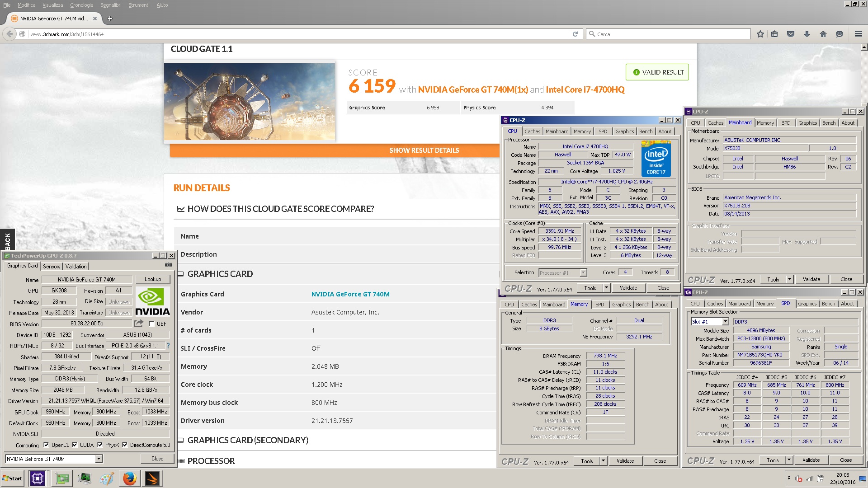Switch to the Validation tab in GPU-Z
Screen dimensions: 868x488
(x=76, y=267)
